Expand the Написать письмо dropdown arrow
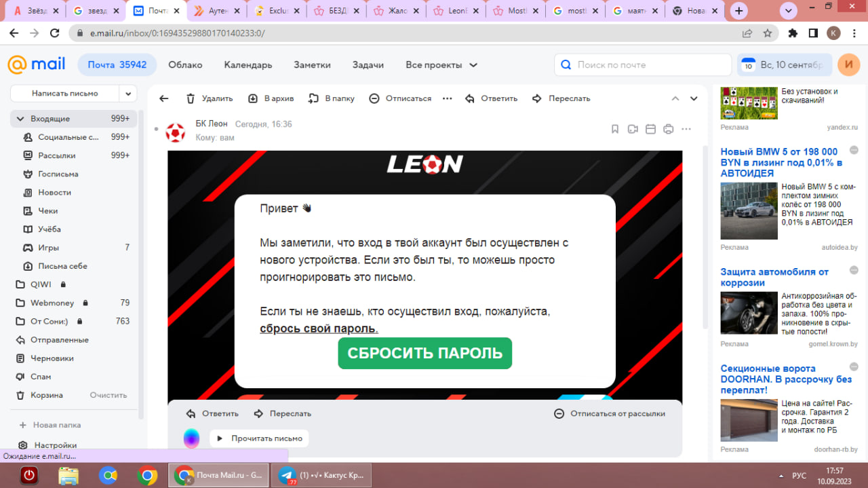The image size is (868, 488). click(x=128, y=94)
